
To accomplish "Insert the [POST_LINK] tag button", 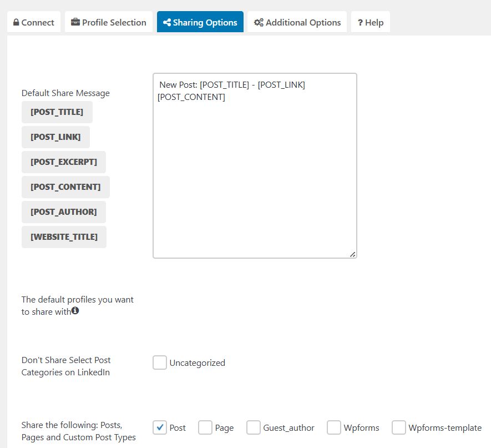I will 55,137.
